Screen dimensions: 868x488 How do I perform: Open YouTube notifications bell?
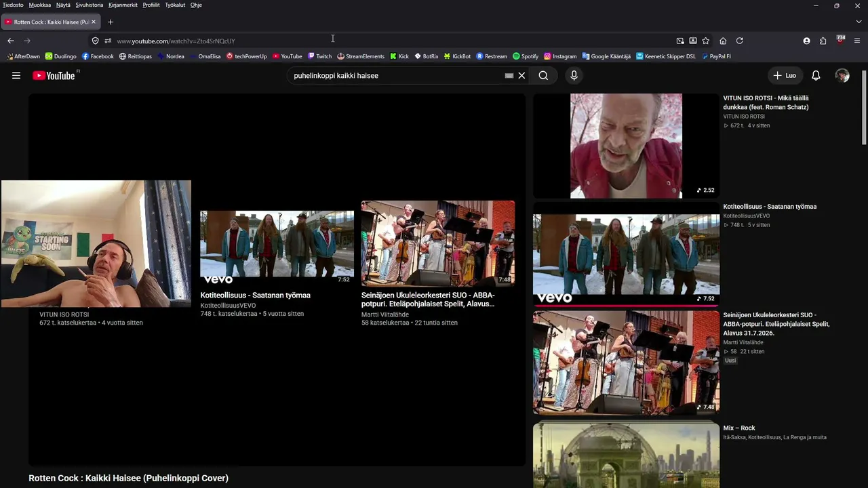pos(816,76)
